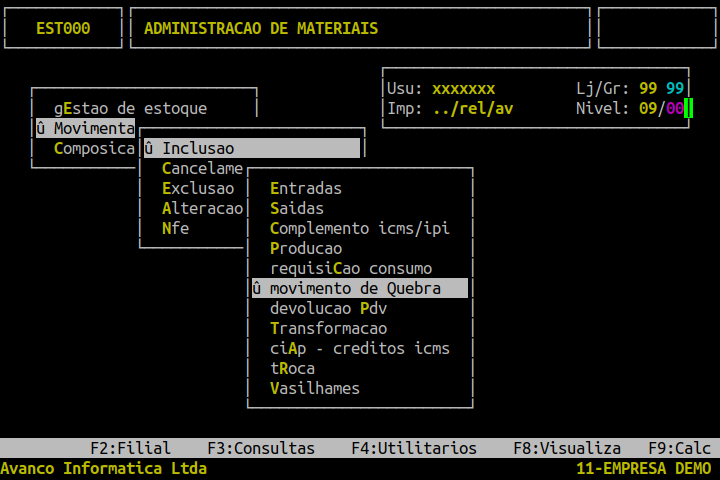
Task: Select Exclusao in second-level menu
Action: click(198, 188)
